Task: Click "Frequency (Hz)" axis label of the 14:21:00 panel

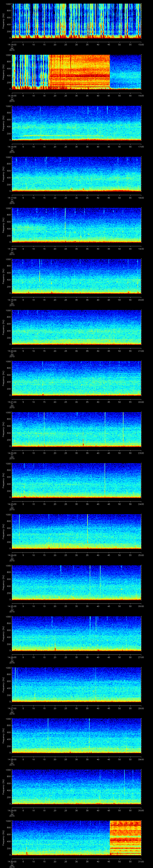Action: click(x=3, y=378)
